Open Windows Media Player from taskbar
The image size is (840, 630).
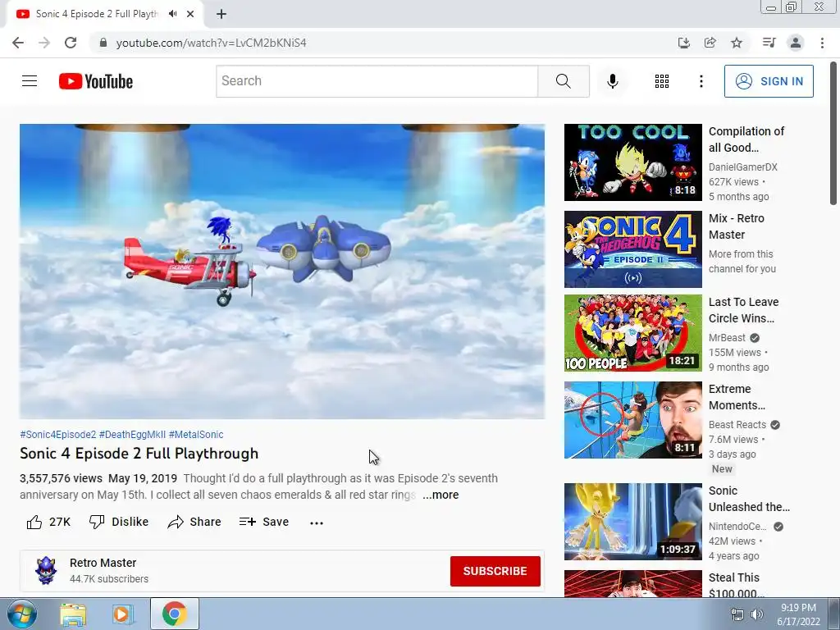pyautogui.click(x=123, y=614)
